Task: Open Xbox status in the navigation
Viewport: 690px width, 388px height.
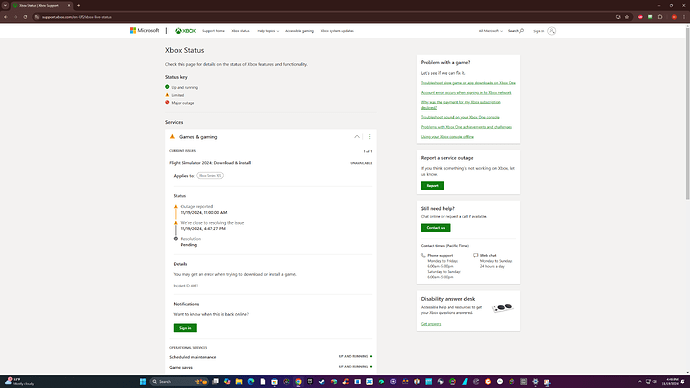Action: click(240, 31)
